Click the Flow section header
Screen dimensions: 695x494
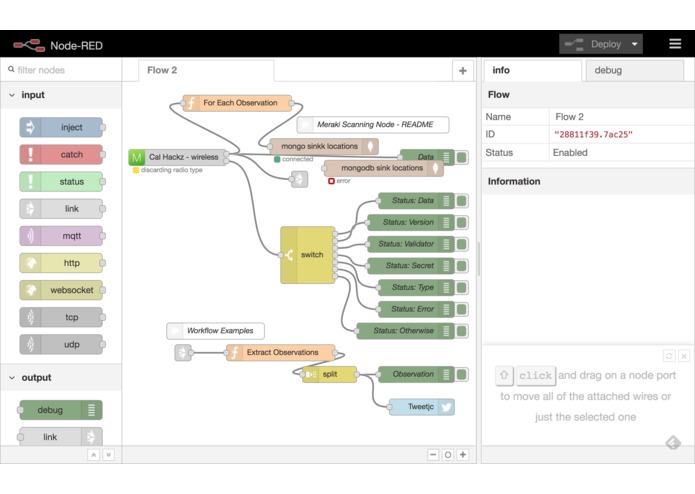coord(588,95)
